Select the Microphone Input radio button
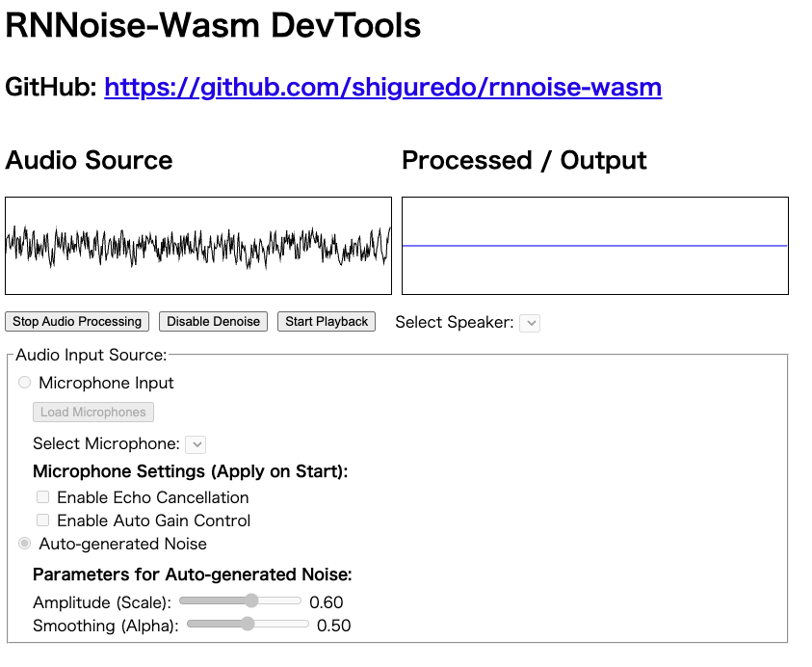Image resolution: width=812 pixels, height=667 pixels. (x=23, y=383)
